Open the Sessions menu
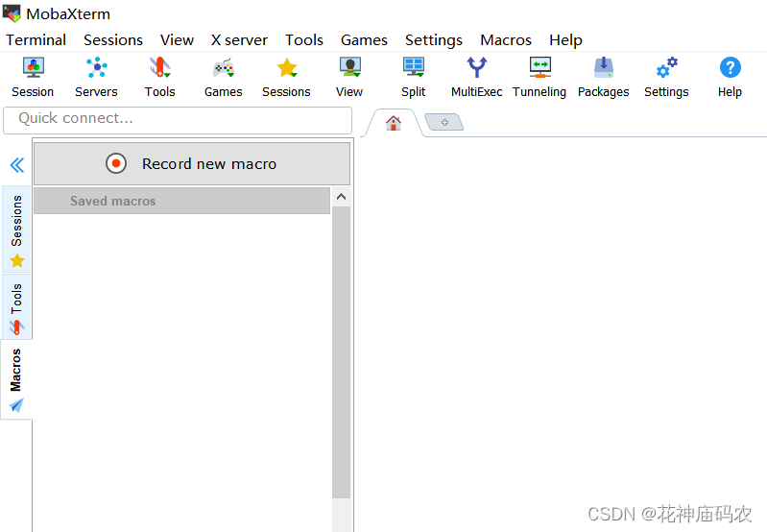 113,39
